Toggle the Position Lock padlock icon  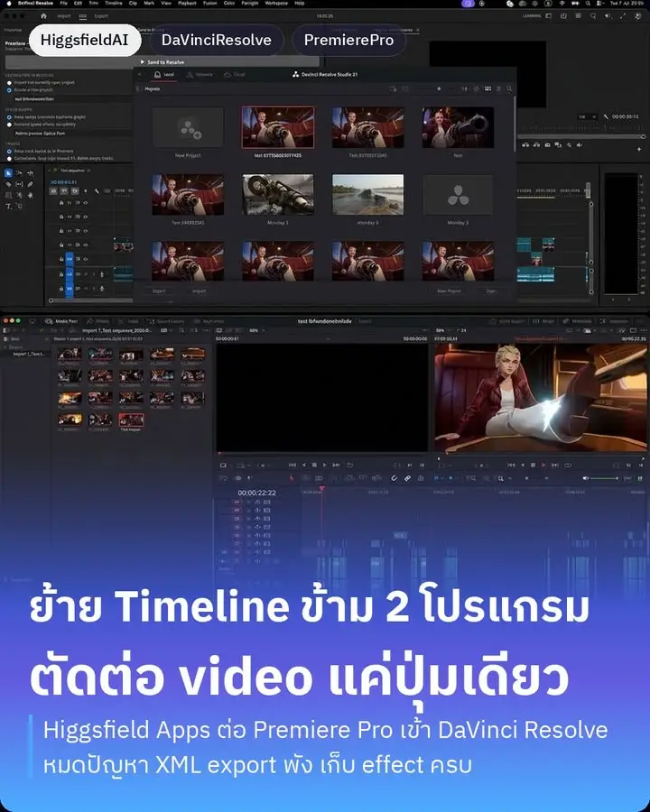pyautogui.click(x=421, y=478)
